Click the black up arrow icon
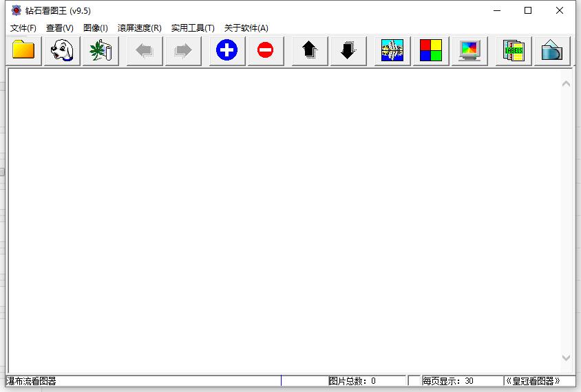The width and height of the screenshot is (581, 392). pos(310,51)
